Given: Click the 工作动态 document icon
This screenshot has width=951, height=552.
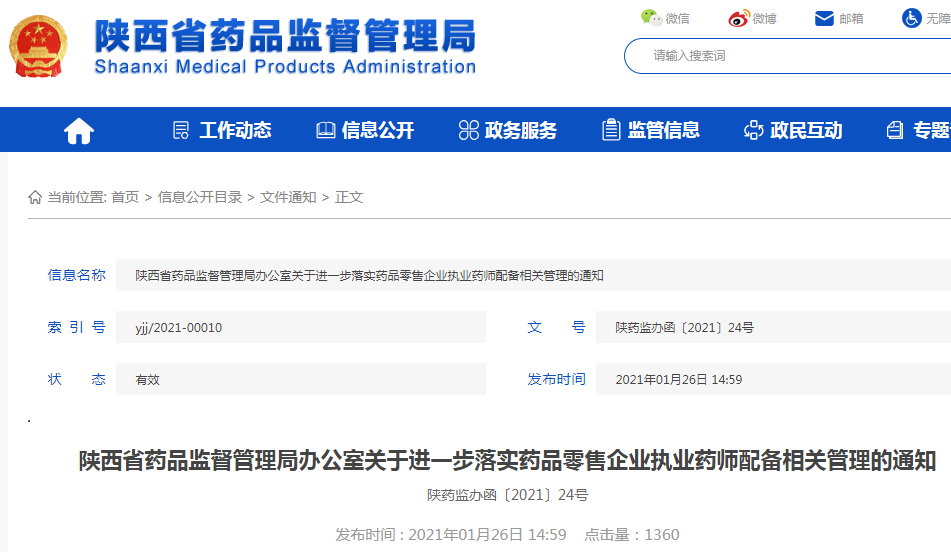Looking at the screenshot, I should 181,130.
